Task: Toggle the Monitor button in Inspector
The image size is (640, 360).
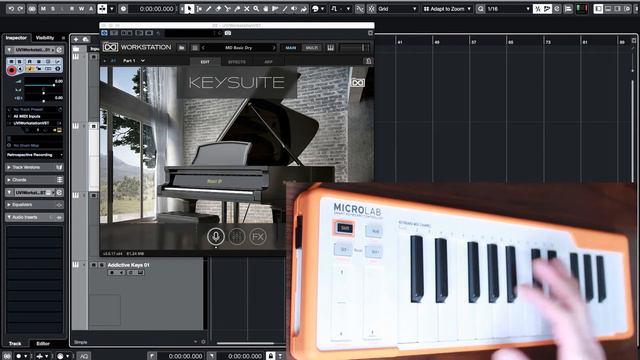Action: [x=20, y=69]
